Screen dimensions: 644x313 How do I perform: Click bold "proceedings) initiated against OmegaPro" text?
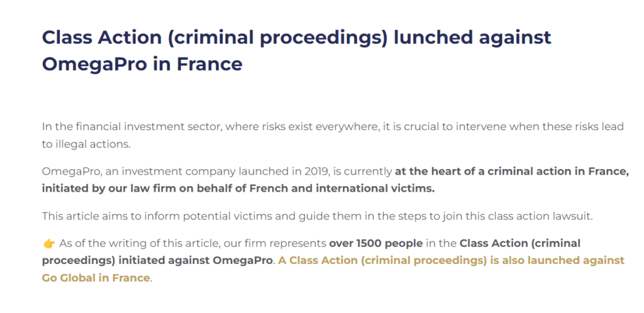click(x=158, y=260)
